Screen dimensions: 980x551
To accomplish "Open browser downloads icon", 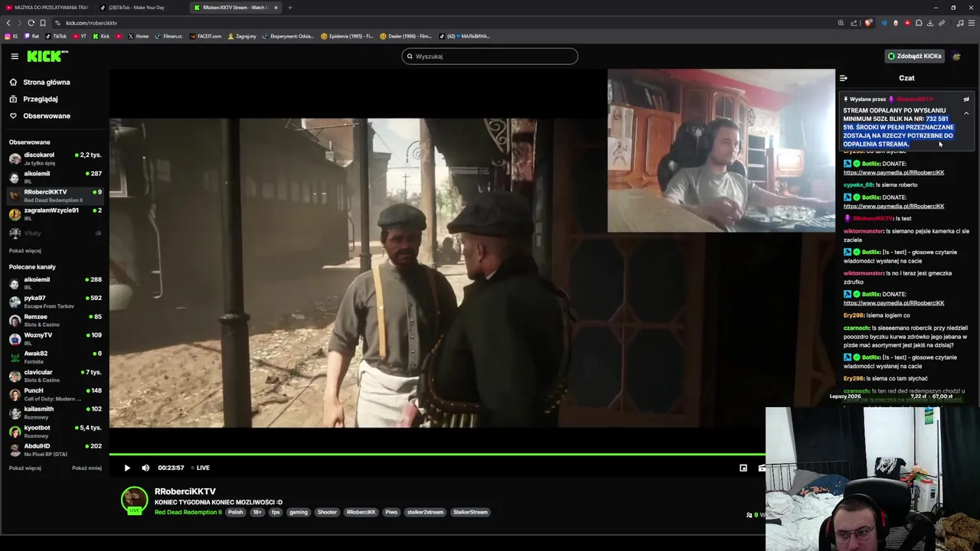I will click(930, 23).
